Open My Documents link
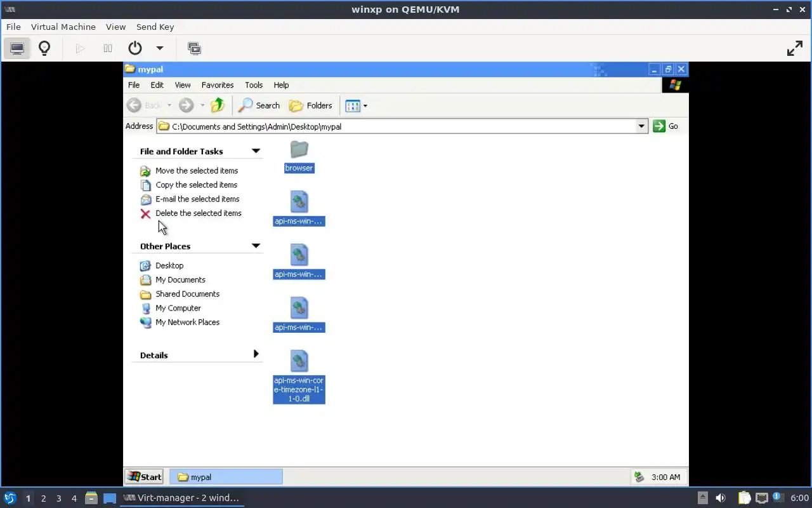 pyautogui.click(x=180, y=280)
